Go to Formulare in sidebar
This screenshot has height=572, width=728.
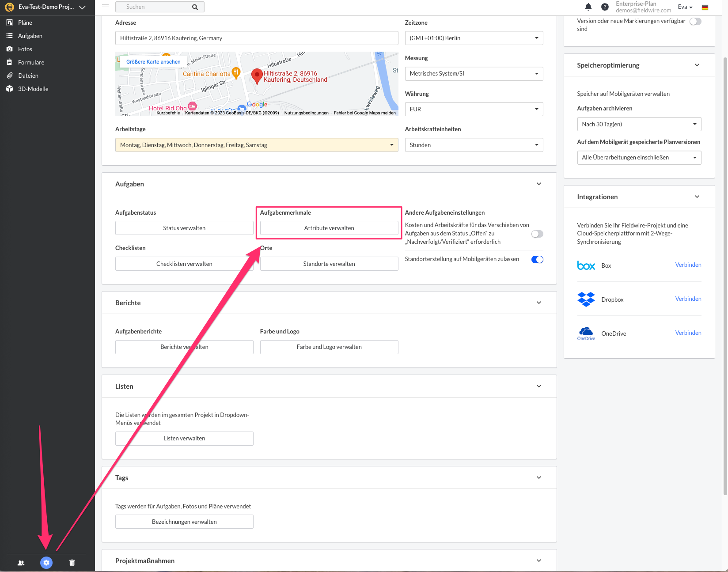click(31, 62)
